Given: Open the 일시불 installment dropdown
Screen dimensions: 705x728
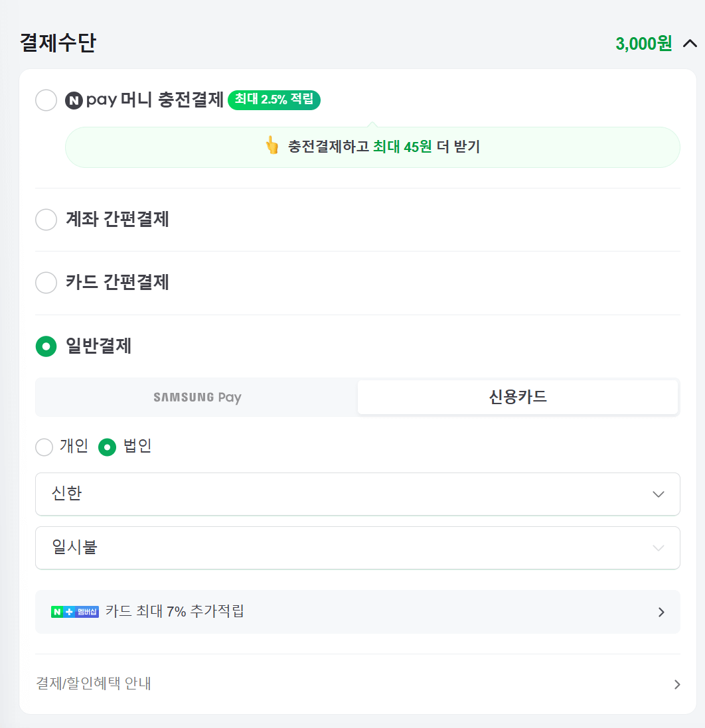Looking at the screenshot, I should click(x=357, y=547).
